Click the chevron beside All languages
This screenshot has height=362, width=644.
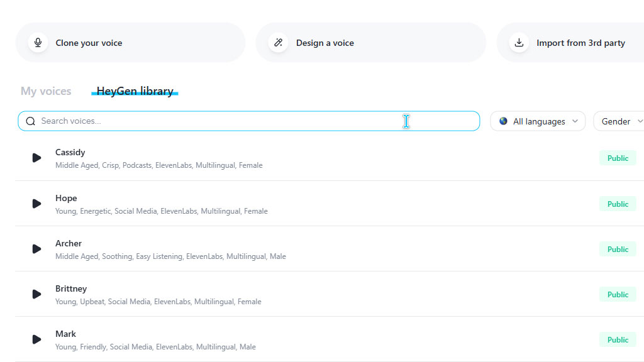pyautogui.click(x=575, y=121)
